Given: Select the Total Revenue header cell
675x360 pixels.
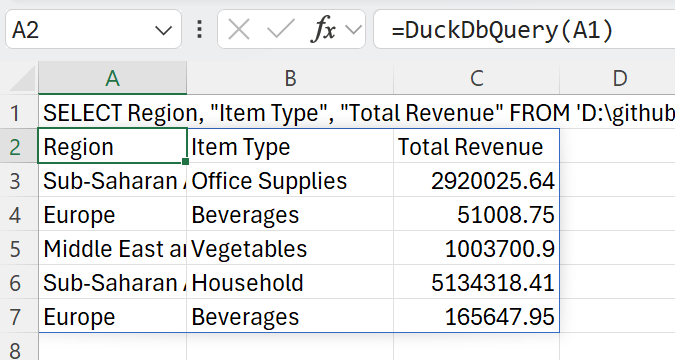Looking at the screenshot, I should point(477,146).
